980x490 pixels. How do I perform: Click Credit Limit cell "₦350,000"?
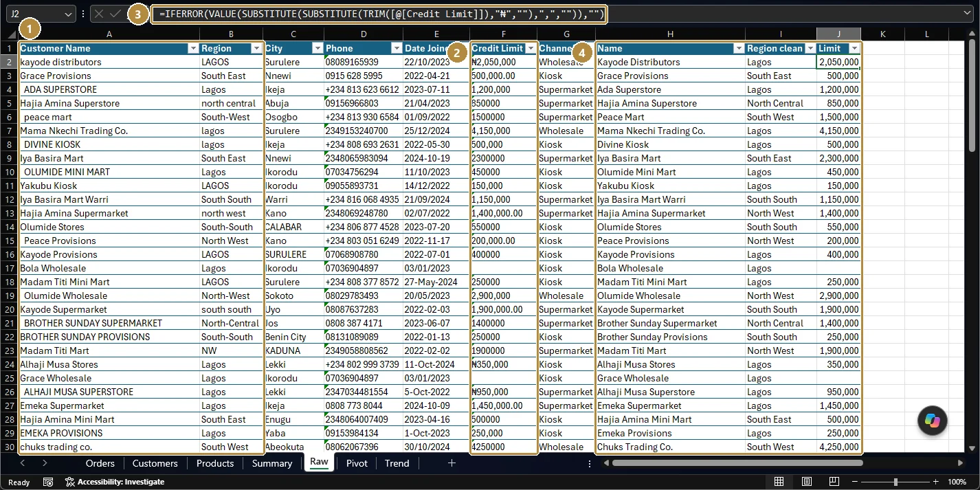coord(504,364)
